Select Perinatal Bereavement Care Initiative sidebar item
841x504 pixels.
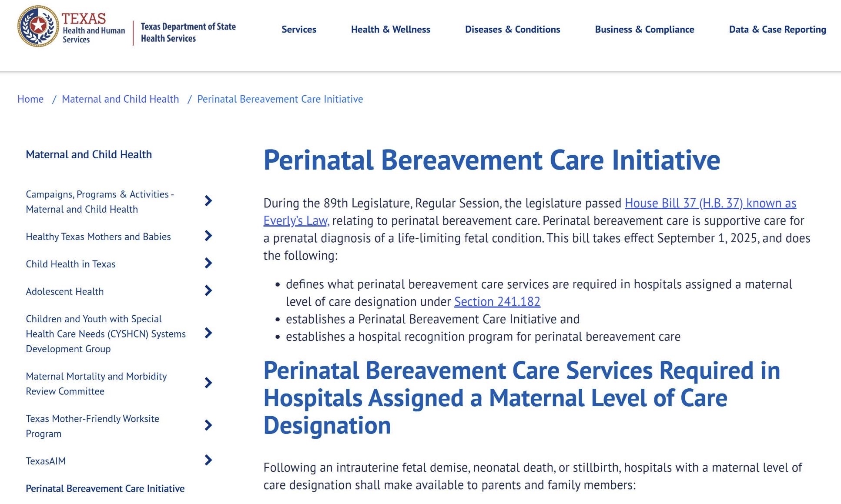point(105,488)
